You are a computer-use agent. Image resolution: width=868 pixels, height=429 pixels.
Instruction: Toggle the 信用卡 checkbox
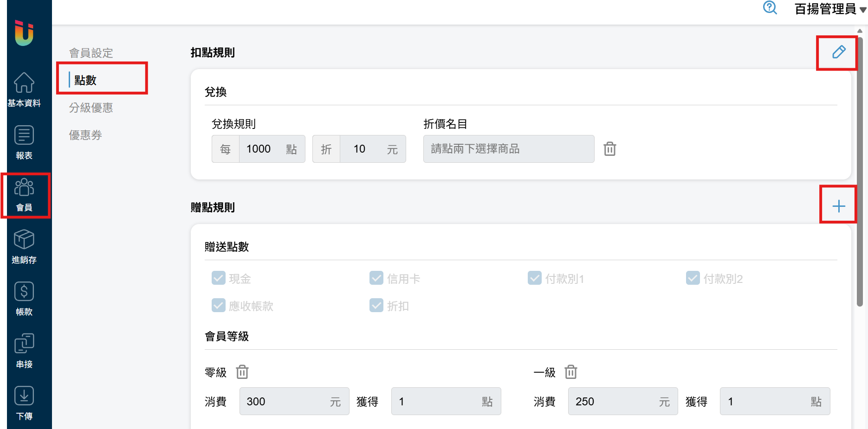(x=376, y=278)
